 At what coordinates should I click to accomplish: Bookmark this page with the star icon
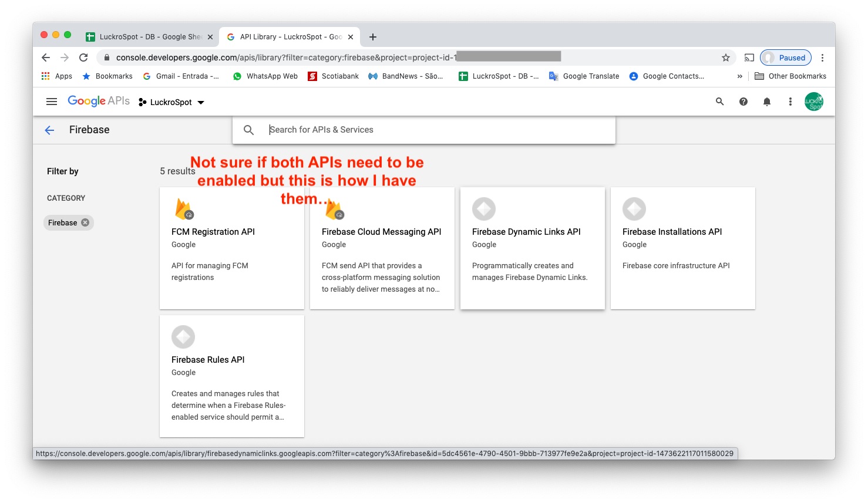tap(726, 58)
